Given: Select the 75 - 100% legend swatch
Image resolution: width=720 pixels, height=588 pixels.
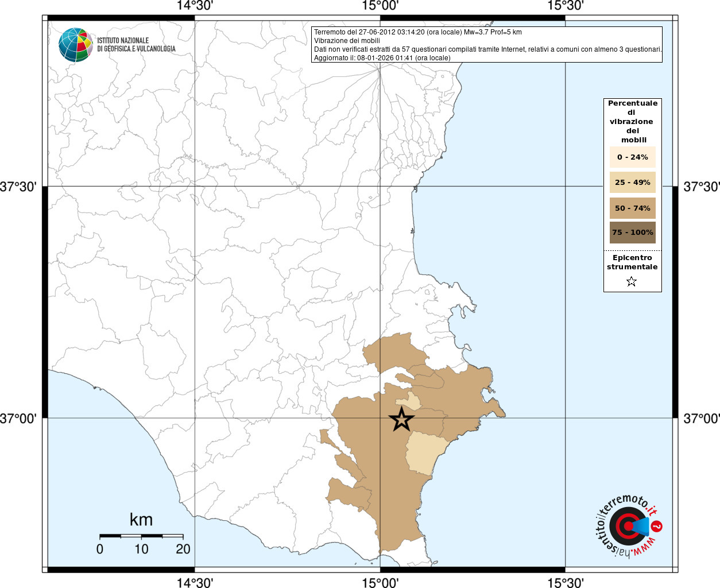Looking at the screenshot, I should click(632, 233).
